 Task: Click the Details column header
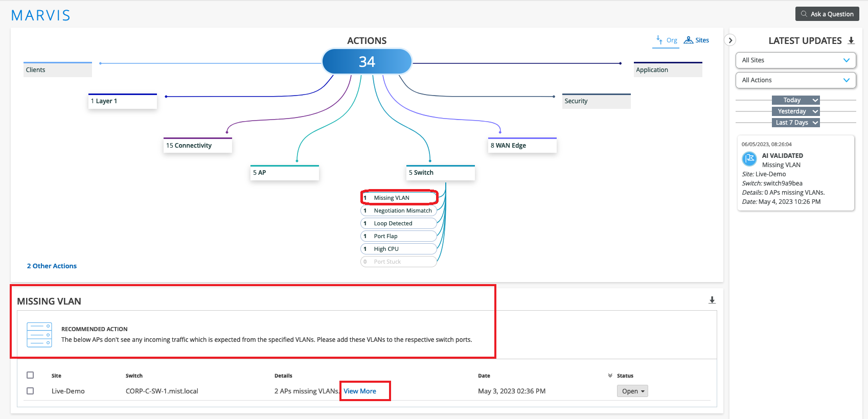(283, 376)
